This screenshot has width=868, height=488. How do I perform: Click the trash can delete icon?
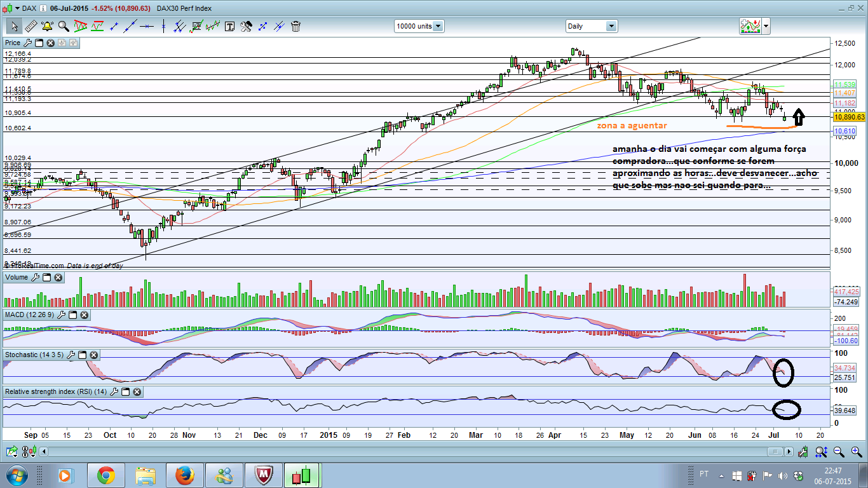tap(295, 27)
